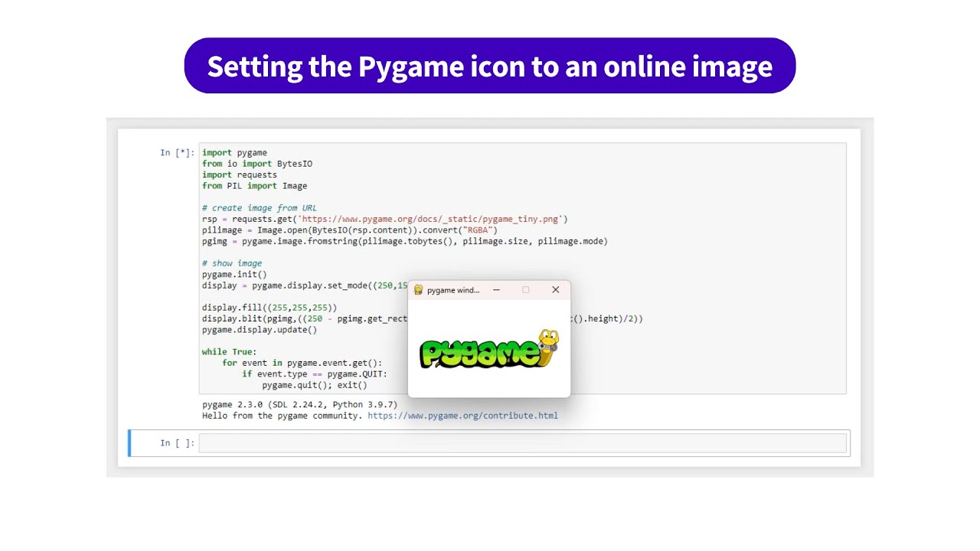The image size is (980, 551).
Task: Click the empty cell prompt In [ ]
Action: (x=177, y=443)
